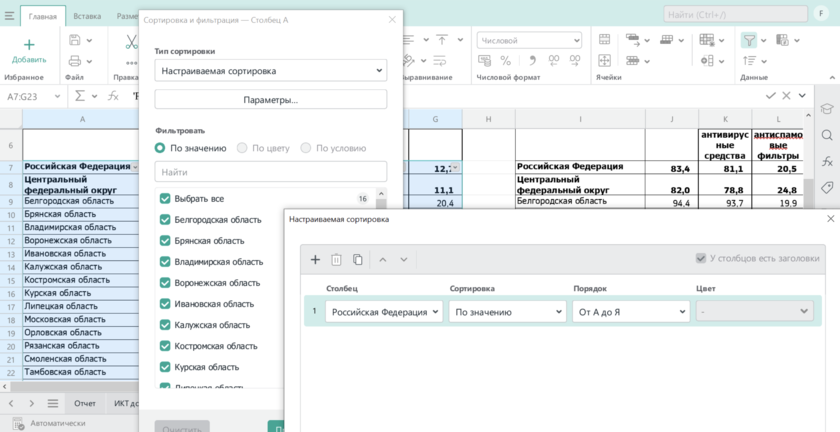Click the Sum sigma icon

(81, 96)
